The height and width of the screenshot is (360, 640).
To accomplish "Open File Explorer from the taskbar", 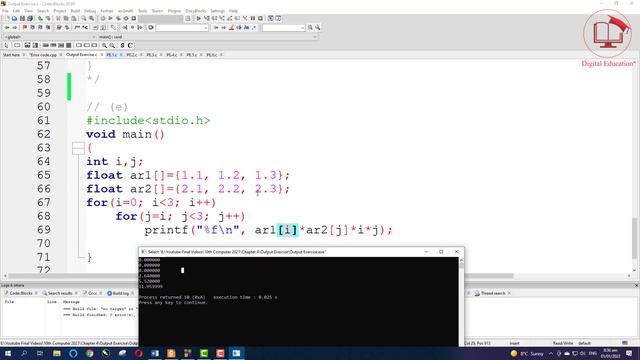I will pyautogui.click(x=57, y=353).
